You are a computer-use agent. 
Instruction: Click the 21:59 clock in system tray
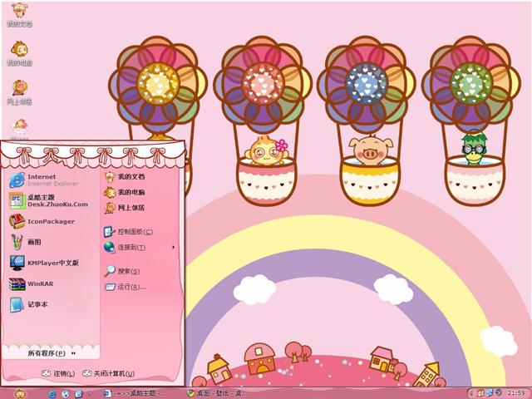[516, 393]
